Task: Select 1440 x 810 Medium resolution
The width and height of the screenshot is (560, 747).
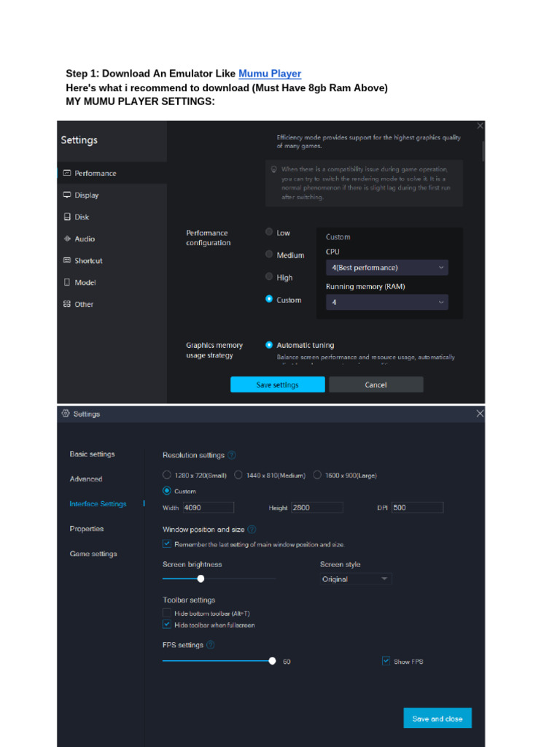Action: point(238,475)
